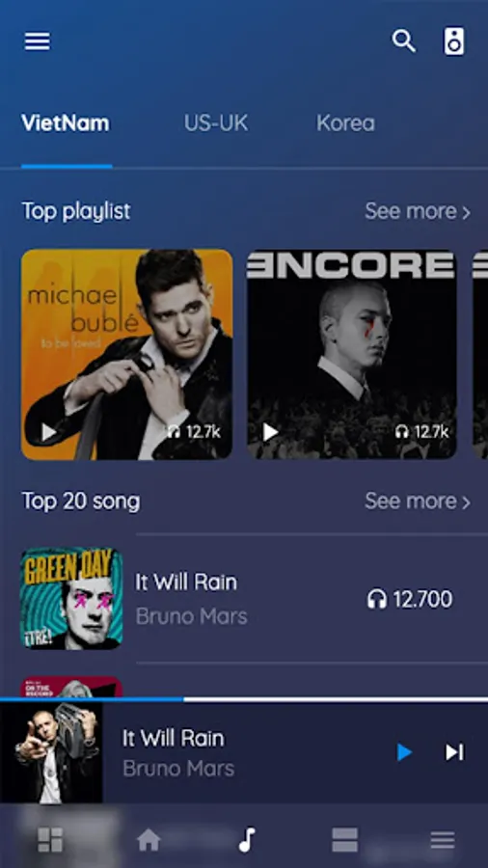Expand See more for Top 20 song

pyautogui.click(x=418, y=501)
